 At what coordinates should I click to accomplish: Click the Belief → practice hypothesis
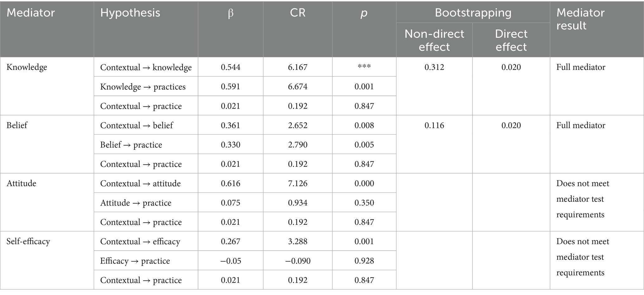pyautogui.click(x=131, y=145)
